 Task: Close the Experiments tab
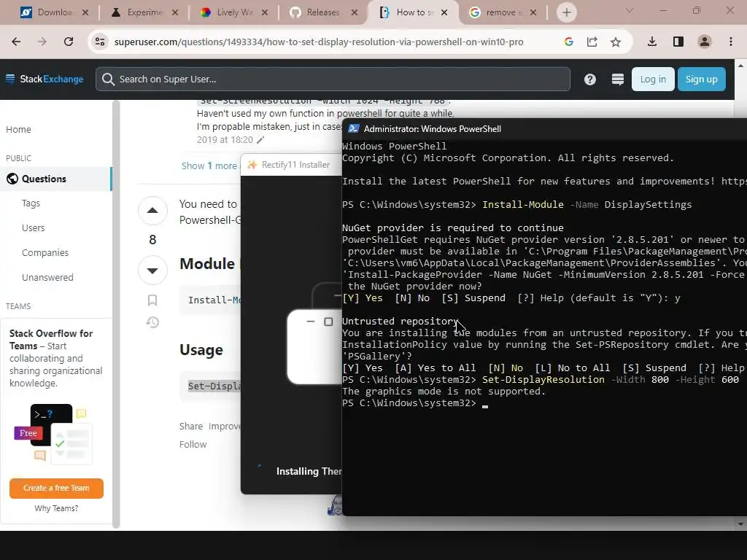pyautogui.click(x=175, y=12)
